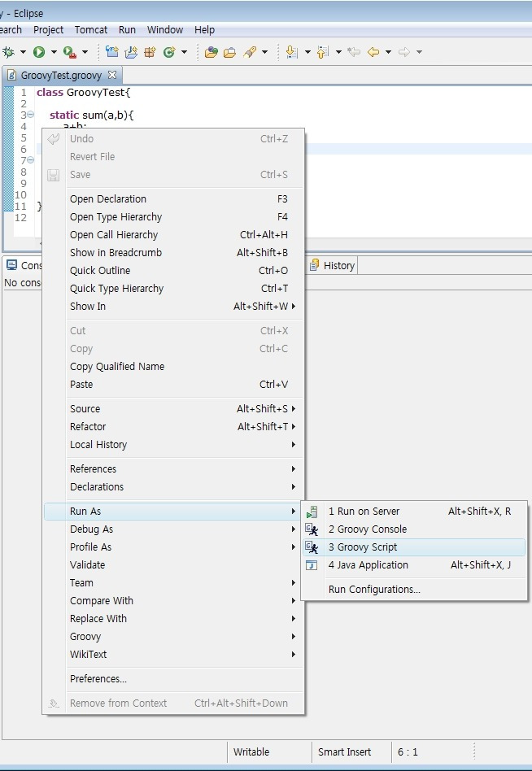Viewport: 532px width, 771px height.
Task: Expand the Compare With submenu
Action: [173, 600]
